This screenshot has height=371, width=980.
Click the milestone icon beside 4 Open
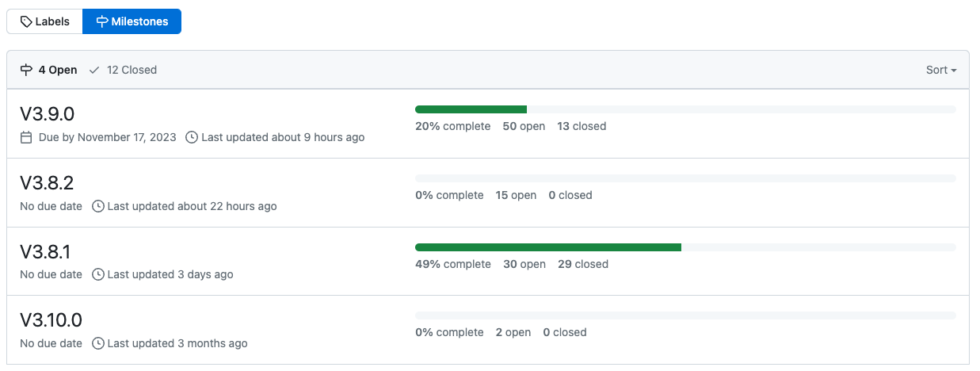[x=26, y=70]
